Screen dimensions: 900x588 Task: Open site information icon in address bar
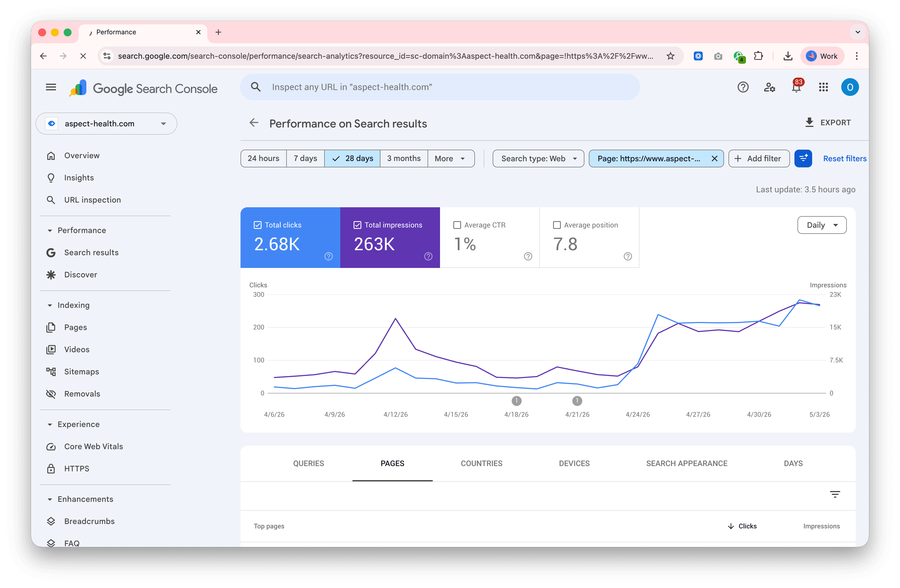coord(107,56)
